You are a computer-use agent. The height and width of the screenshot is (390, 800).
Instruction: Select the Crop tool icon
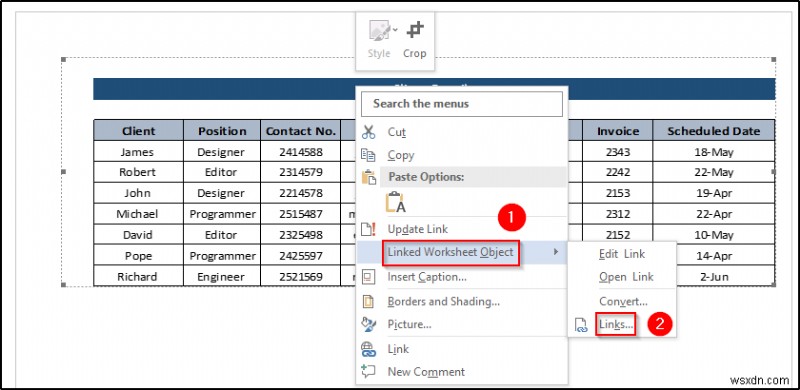pyautogui.click(x=415, y=30)
